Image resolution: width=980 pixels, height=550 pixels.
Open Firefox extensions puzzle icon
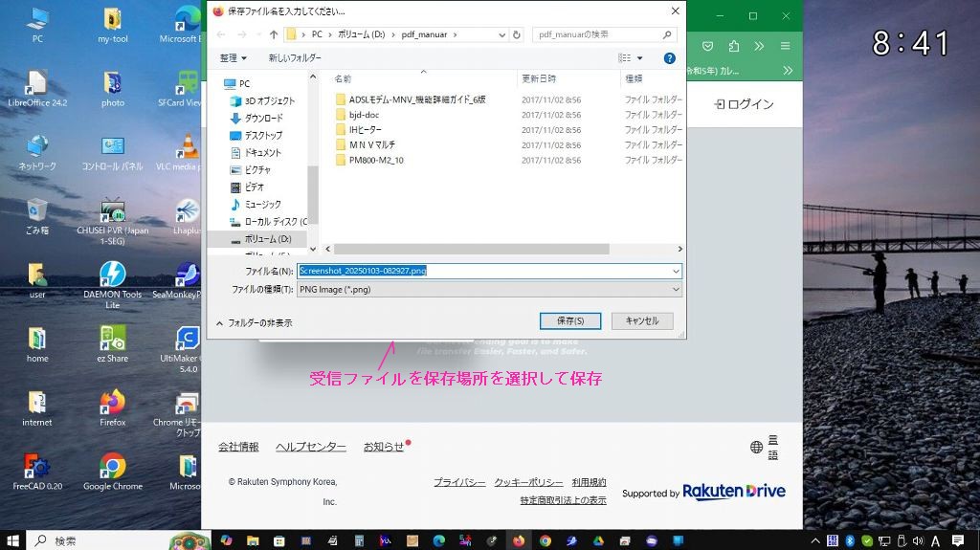734,46
